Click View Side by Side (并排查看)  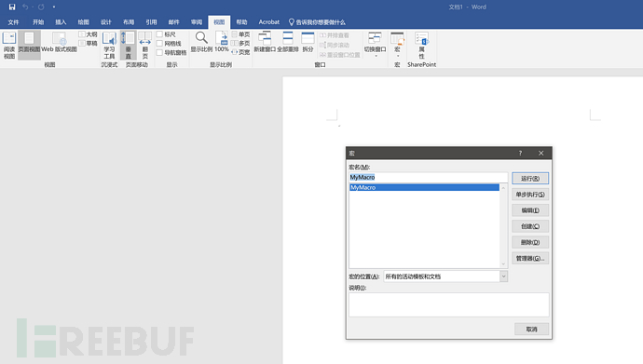[x=335, y=35]
